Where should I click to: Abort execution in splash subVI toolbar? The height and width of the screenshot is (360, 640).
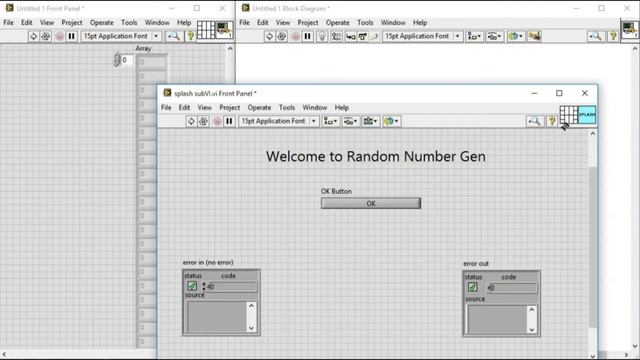coord(217,121)
